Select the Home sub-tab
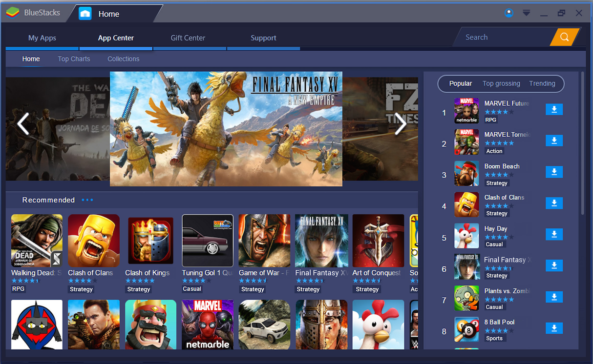The height and width of the screenshot is (364, 593). 31,59
